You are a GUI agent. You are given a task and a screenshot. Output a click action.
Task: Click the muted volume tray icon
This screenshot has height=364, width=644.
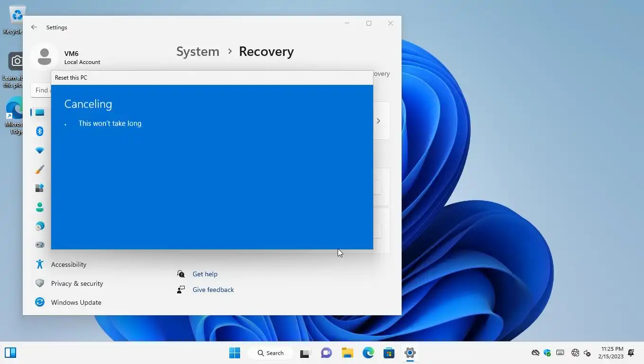pos(587,353)
